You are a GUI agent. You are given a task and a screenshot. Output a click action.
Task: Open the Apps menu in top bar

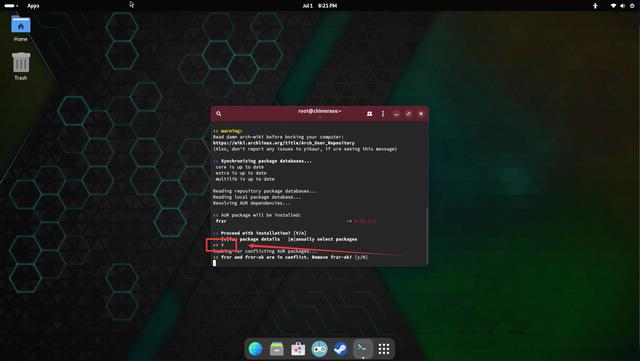pyautogui.click(x=33, y=6)
